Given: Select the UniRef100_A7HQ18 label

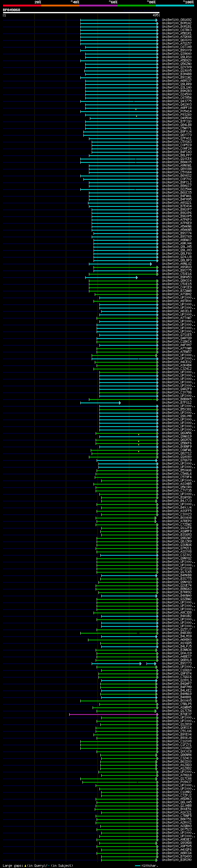Looking at the screenshot, I should [177, 775].
